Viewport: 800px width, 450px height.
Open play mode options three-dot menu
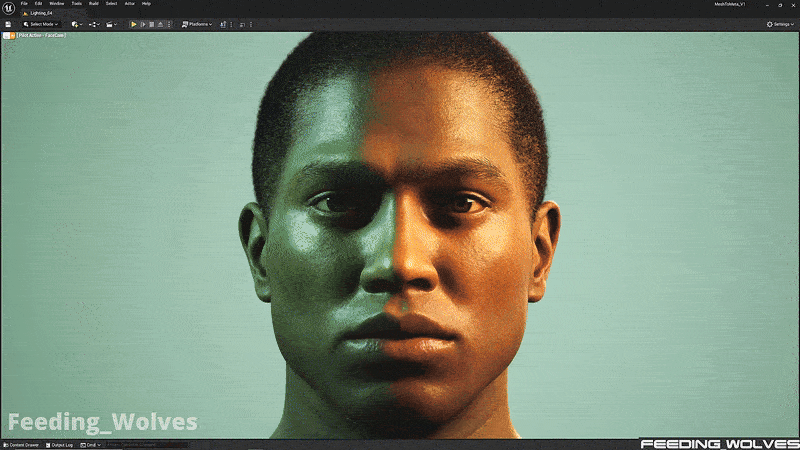(169, 24)
